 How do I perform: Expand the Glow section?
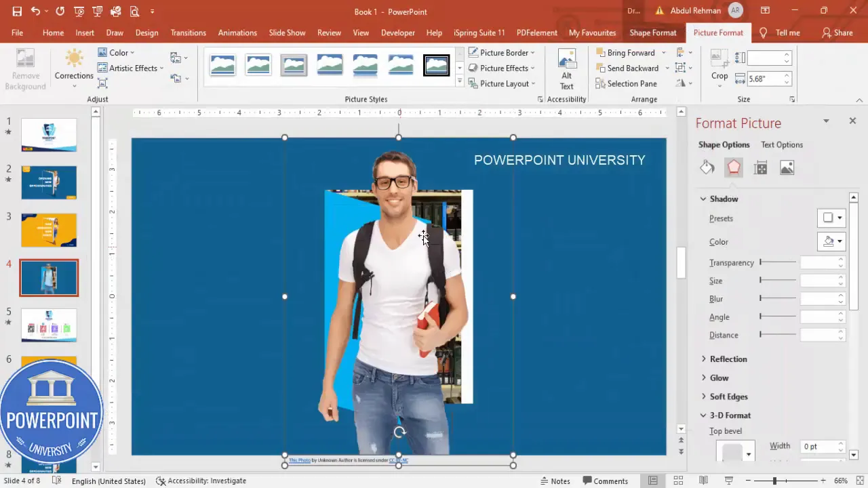[714, 378]
